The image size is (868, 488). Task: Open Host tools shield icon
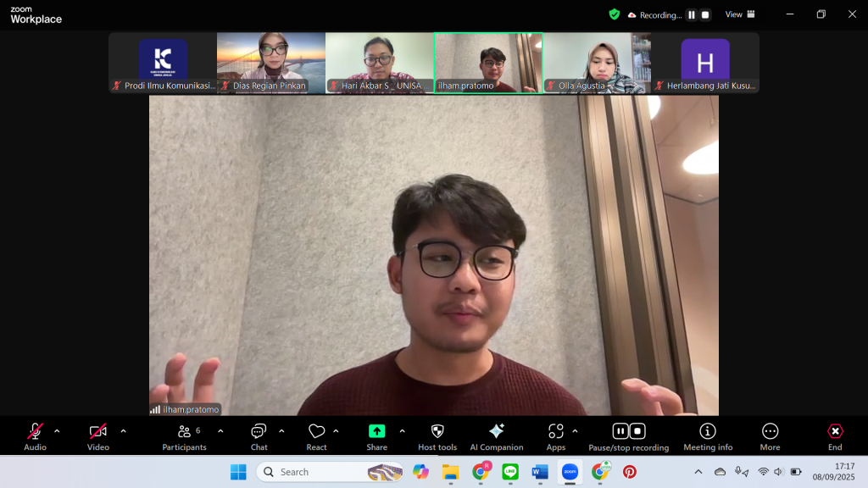point(437,435)
